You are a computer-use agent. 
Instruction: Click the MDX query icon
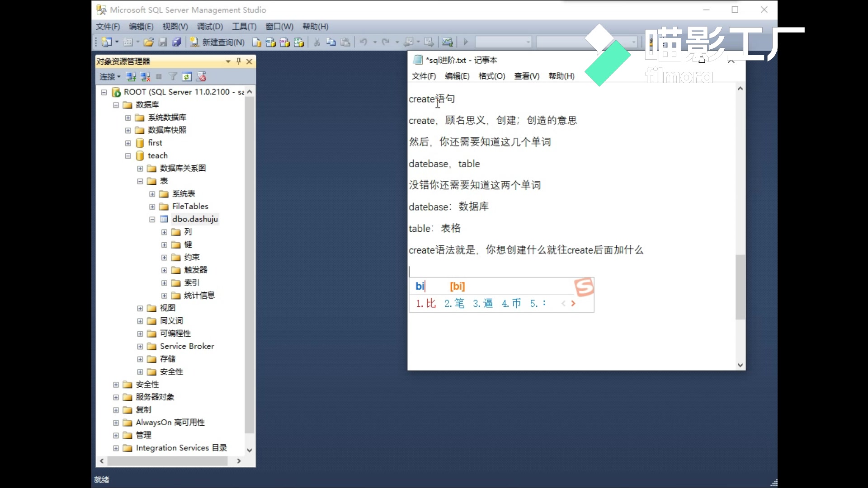271,42
